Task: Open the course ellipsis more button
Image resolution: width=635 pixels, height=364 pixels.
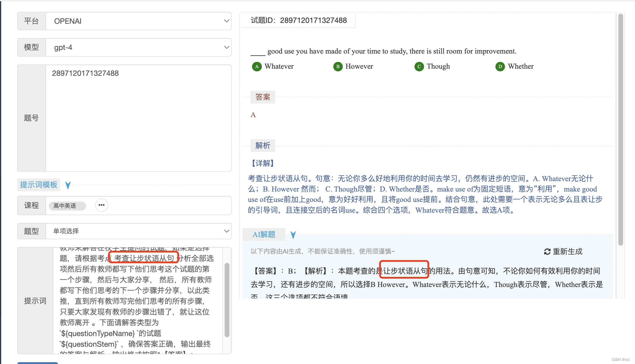Action: tap(101, 205)
